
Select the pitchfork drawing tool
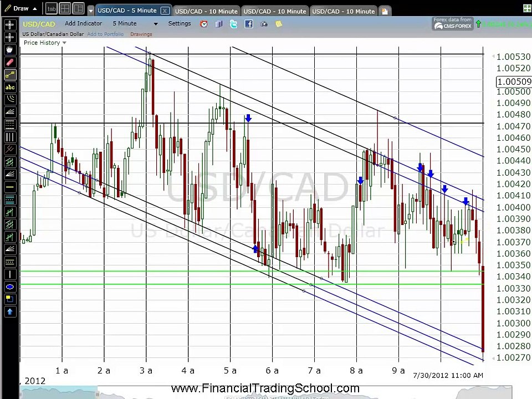10,150
